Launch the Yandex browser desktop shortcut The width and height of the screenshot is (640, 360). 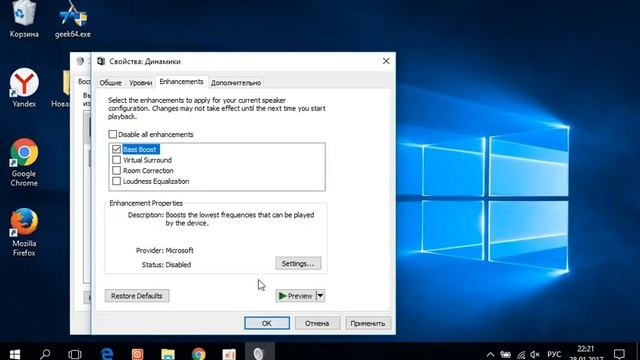24,88
